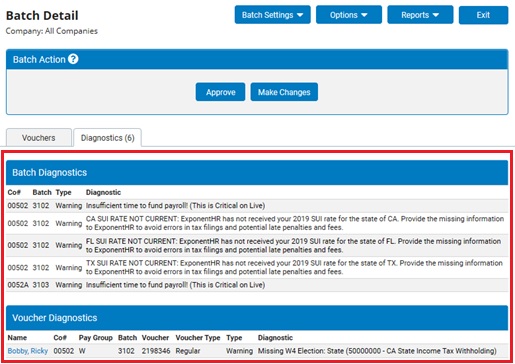Select the FL SUI RATE NOT CURRENT diagnostic

tap(293, 245)
